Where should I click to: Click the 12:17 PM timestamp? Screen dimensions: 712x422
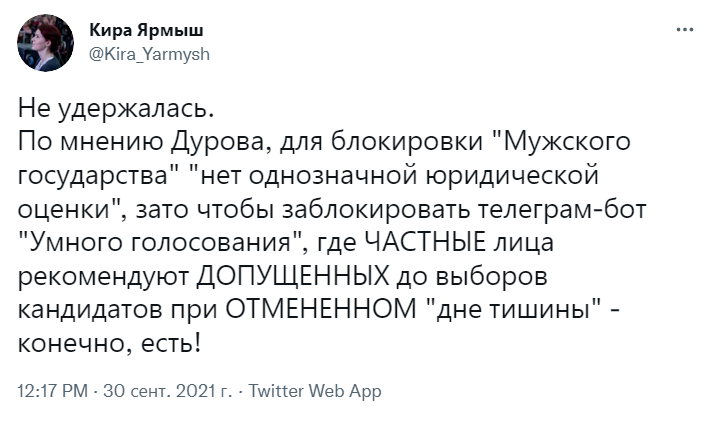point(51,391)
